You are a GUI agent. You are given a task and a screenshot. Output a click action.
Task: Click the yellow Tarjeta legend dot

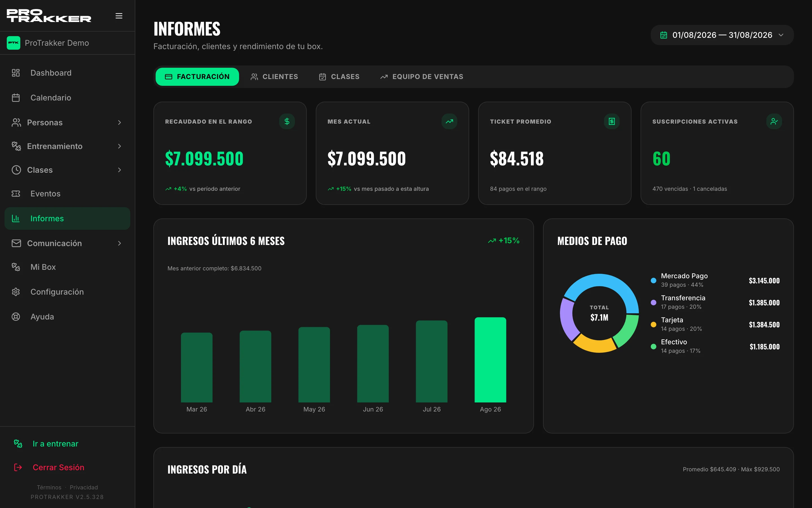point(653,325)
